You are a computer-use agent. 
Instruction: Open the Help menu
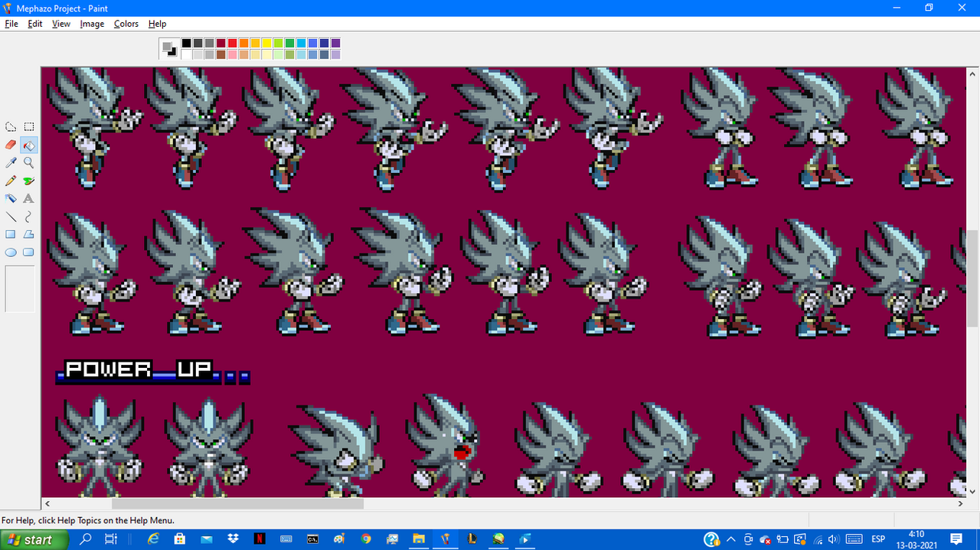coord(157,24)
